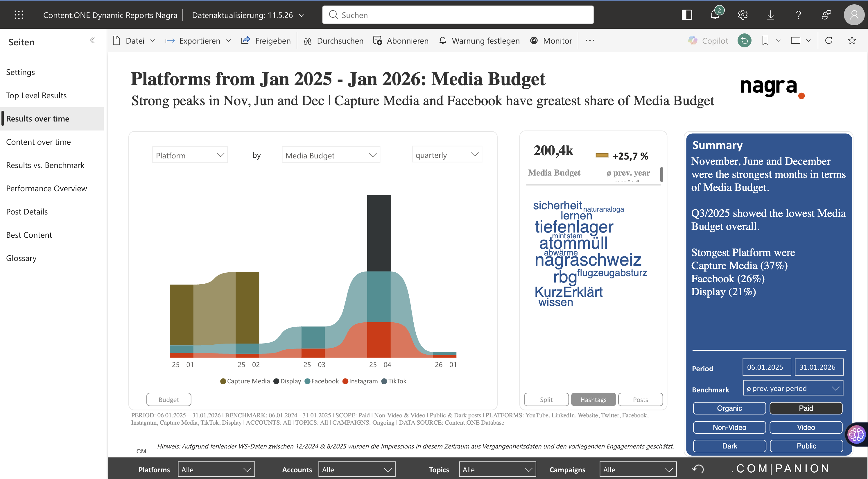Viewport: 868px width, 479px height.
Task: Open the Accounts filter dropdown
Action: pyautogui.click(x=357, y=469)
